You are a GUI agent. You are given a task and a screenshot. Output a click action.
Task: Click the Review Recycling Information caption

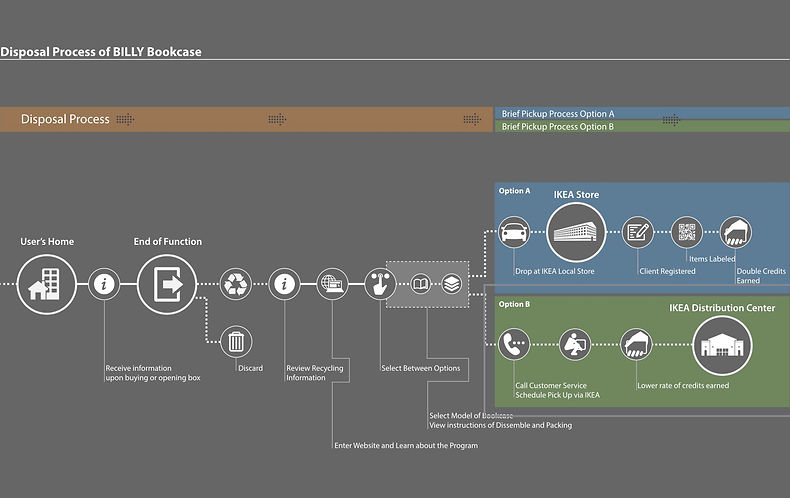[x=315, y=373]
